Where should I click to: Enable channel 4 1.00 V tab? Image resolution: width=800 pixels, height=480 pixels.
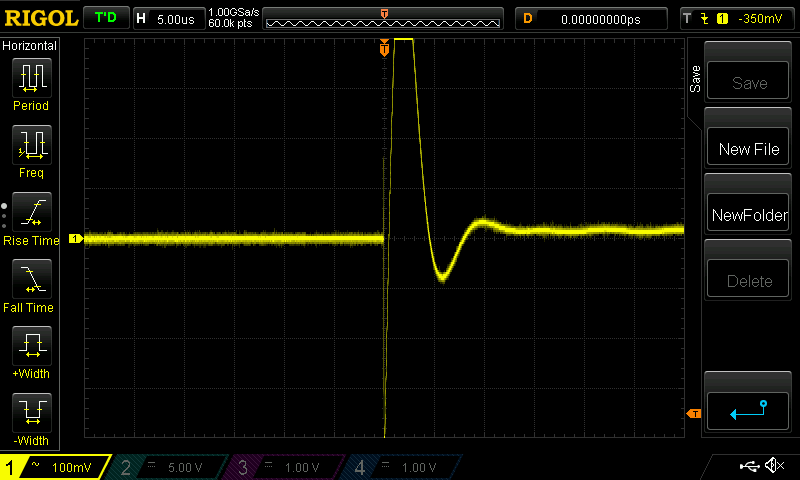pyautogui.click(x=404, y=467)
